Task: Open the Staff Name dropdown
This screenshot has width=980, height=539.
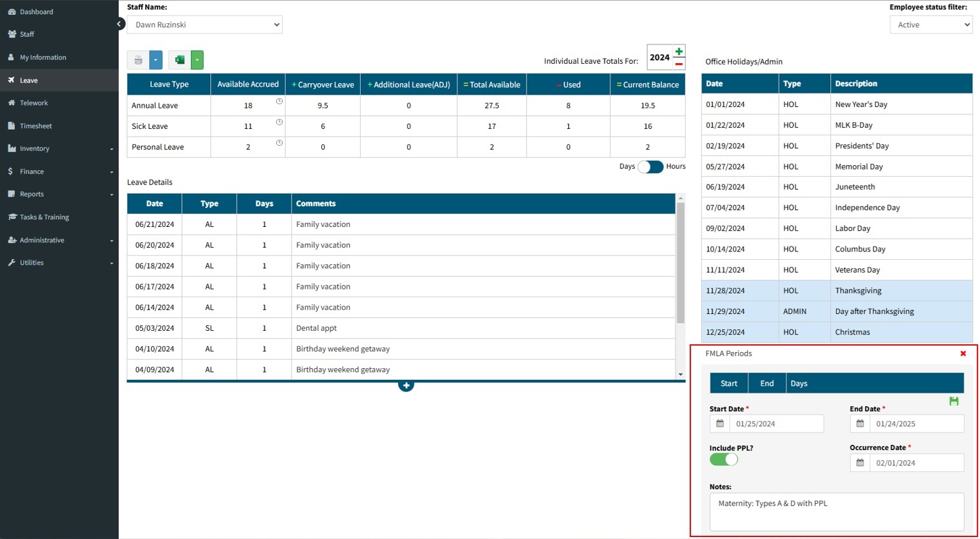Action: click(x=205, y=24)
